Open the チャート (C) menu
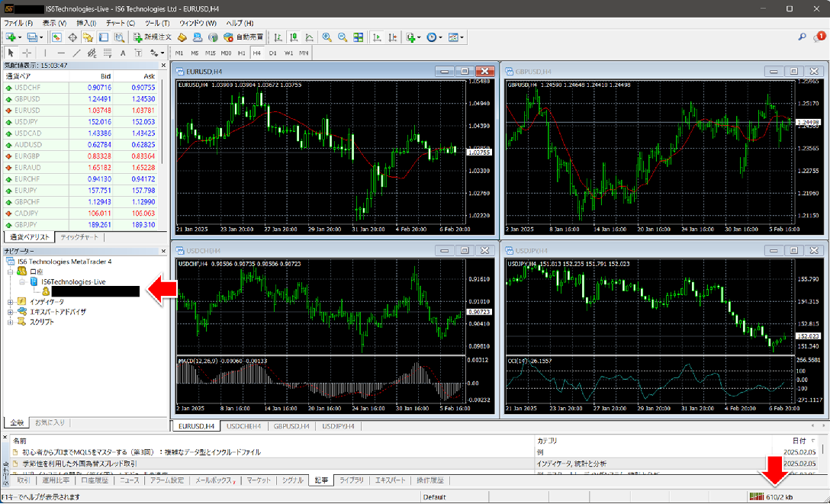The width and height of the screenshot is (830, 504). [121, 24]
